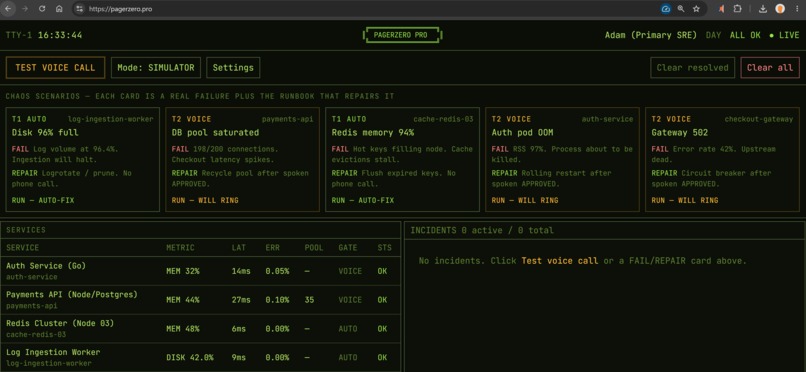Bookmark this page with the star icon
806x372 pixels.
(696, 9)
